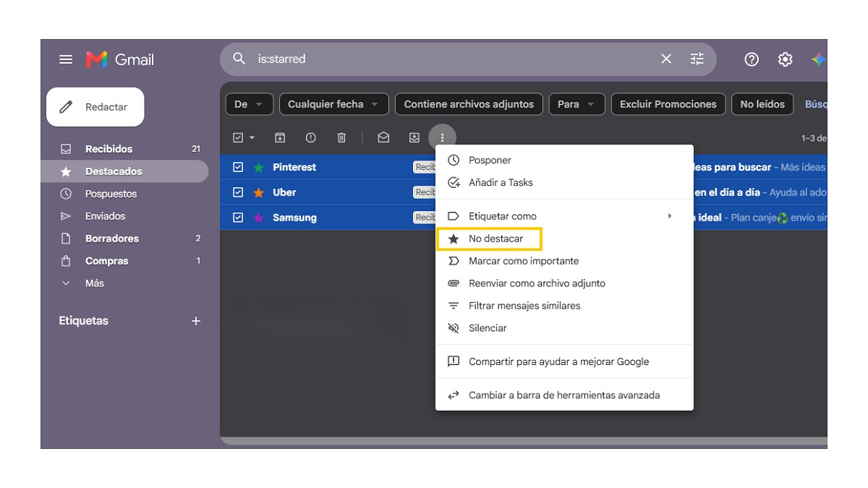Screen dimensions: 868x488
Task: Click green star on Pinterest email
Action: click(258, 168)
